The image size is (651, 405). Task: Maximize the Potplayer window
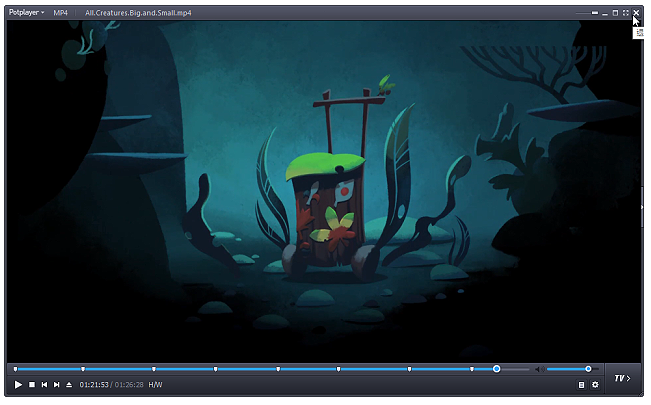615,13
